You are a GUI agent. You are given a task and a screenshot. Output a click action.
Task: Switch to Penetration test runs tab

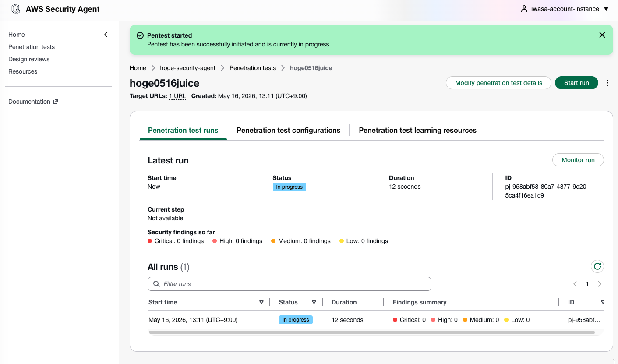pos(183,130)
